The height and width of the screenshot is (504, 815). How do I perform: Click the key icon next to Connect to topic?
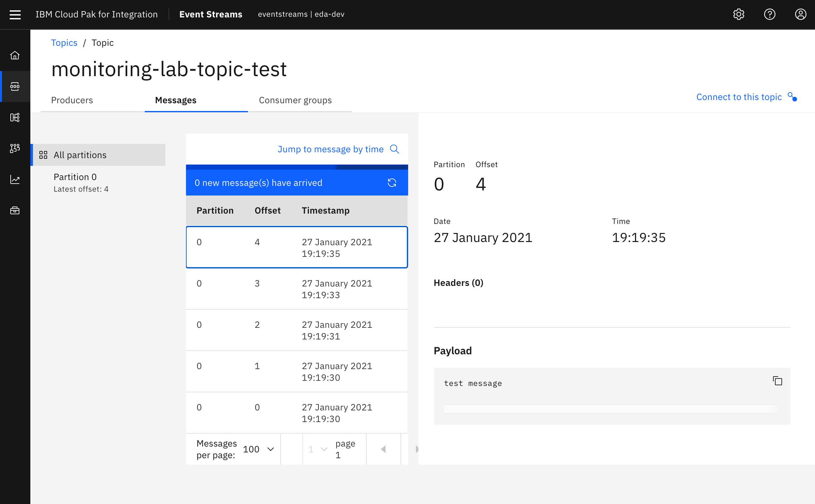792,97
